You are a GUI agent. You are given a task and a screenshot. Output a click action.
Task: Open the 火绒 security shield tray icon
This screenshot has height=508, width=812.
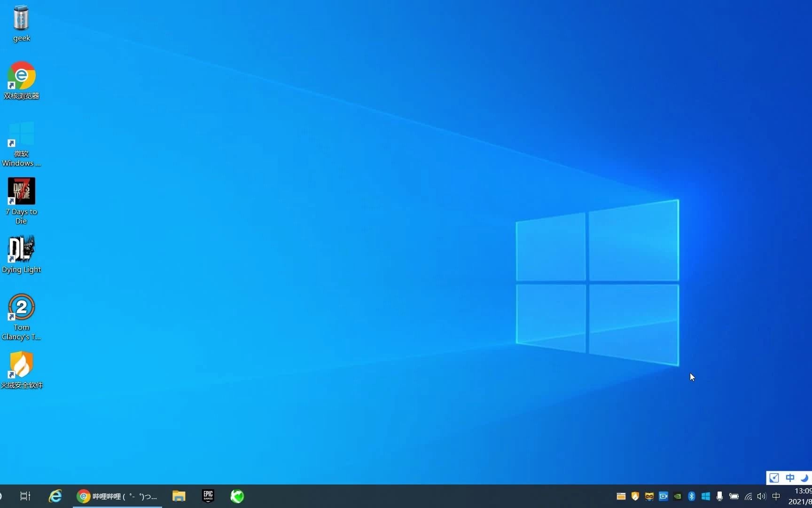point(635,496)
